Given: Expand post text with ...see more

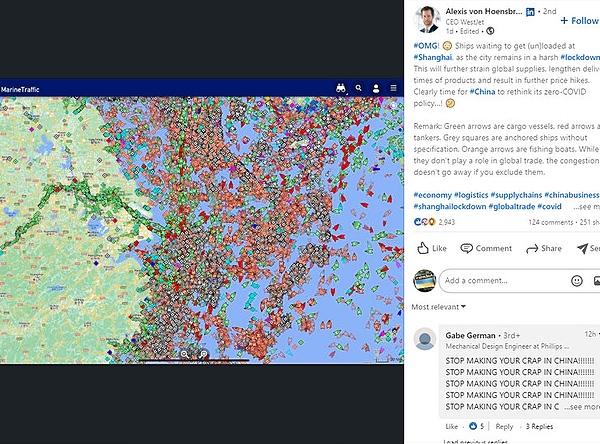Looking at the screenshot, I should click(x=586, y=207).
